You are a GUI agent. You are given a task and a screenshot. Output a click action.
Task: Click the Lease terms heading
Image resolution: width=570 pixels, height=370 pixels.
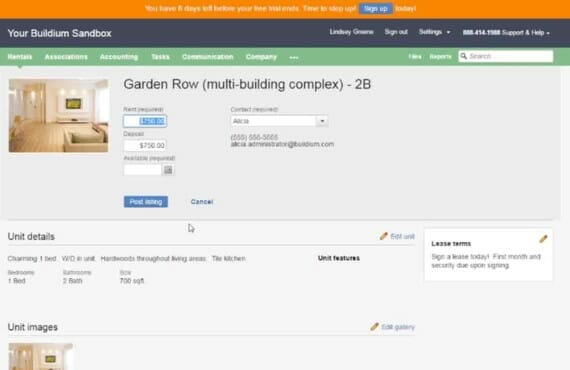(x=451, y=244)
